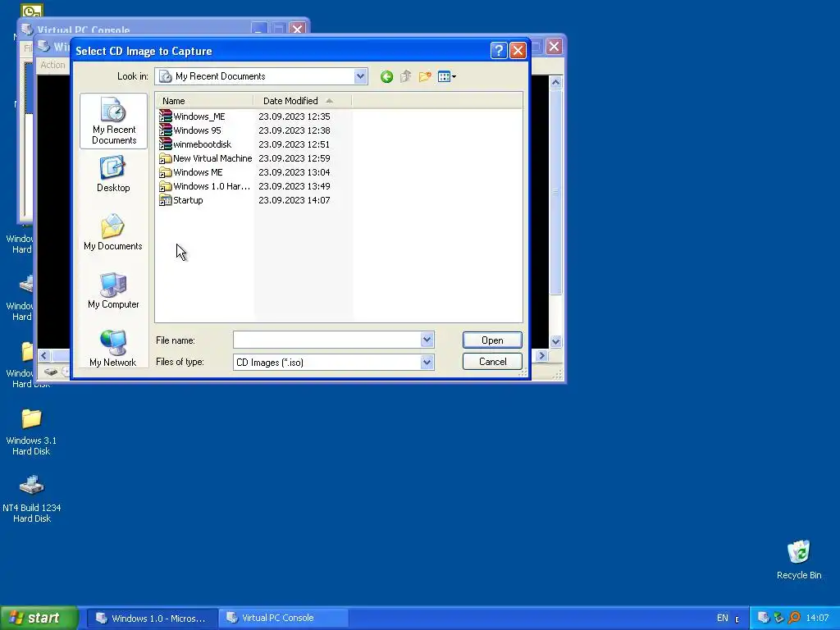Create New Folder icon in dialog toolbar
840x630 pixels.
(425, 76)
